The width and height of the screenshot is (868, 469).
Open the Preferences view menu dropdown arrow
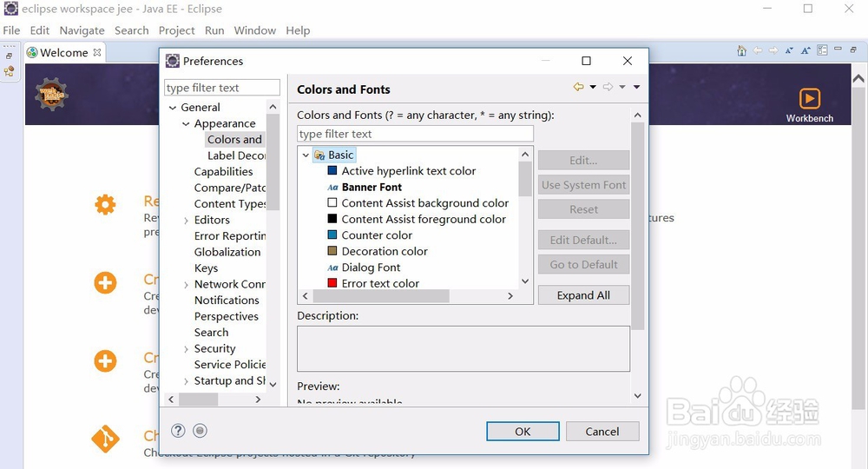click(636, 87)
